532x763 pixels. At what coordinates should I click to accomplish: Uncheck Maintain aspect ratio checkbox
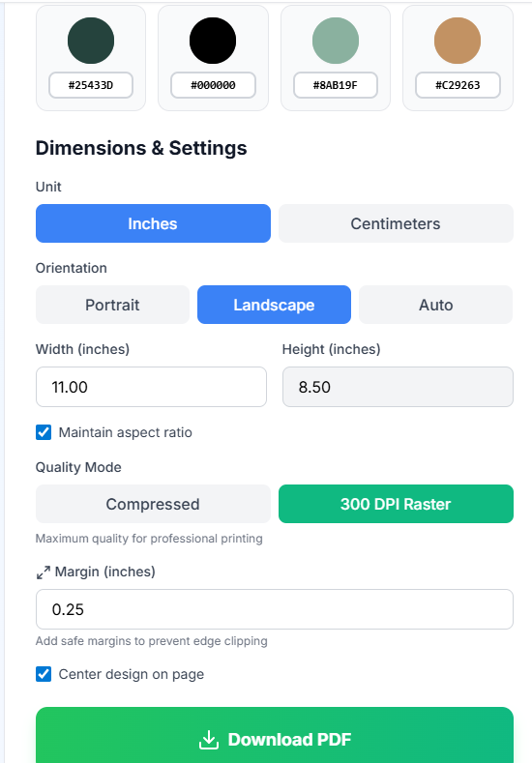[x=44, y=432]
